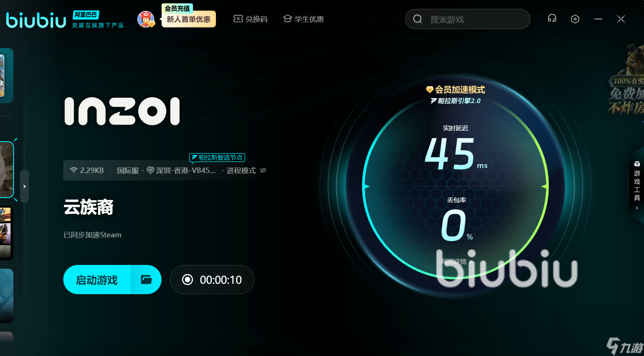Click the 已同步加速Steam text

[92, 235]
